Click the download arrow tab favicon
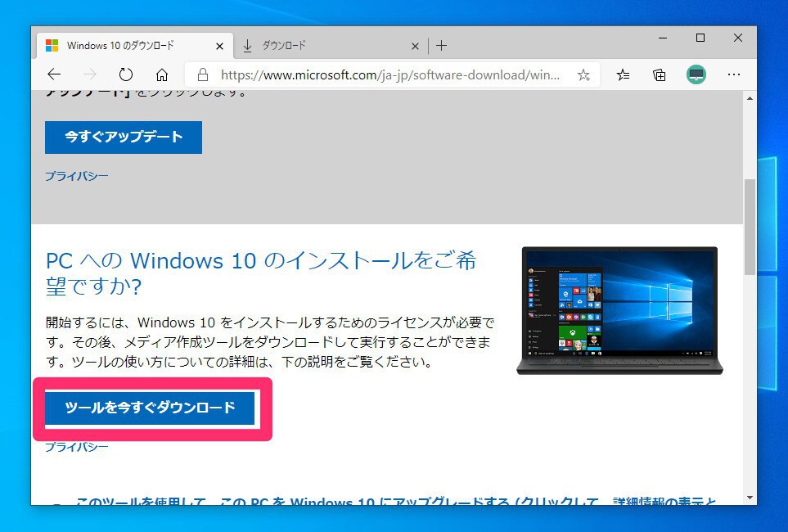 [247, 46]
